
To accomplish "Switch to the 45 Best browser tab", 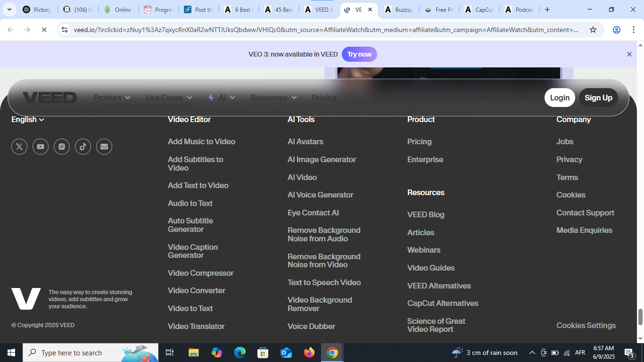I will (x=279, y=9).
